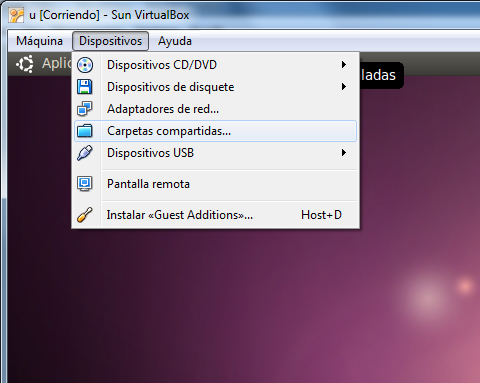Expand Dispositivos USB submenu arrow

pos(344,153)
